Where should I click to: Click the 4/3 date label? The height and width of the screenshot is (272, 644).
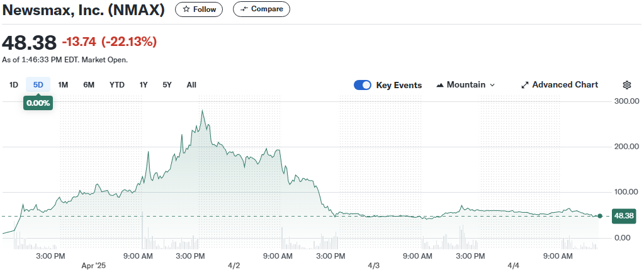coord(374,266)
